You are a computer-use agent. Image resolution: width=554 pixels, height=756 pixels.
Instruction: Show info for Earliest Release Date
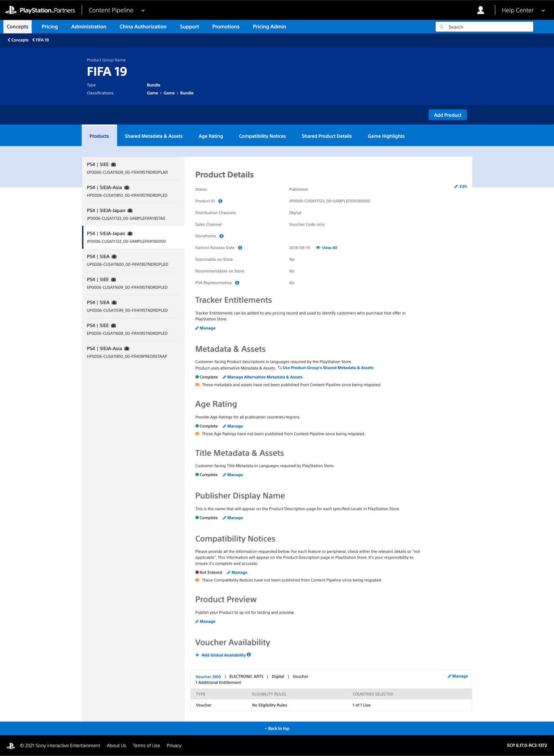240,248
